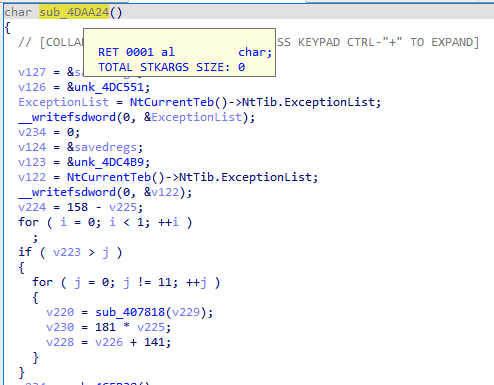The image size is (494, 385).
Task: Select variable v228 in the addition line
Action: [60, 342]
